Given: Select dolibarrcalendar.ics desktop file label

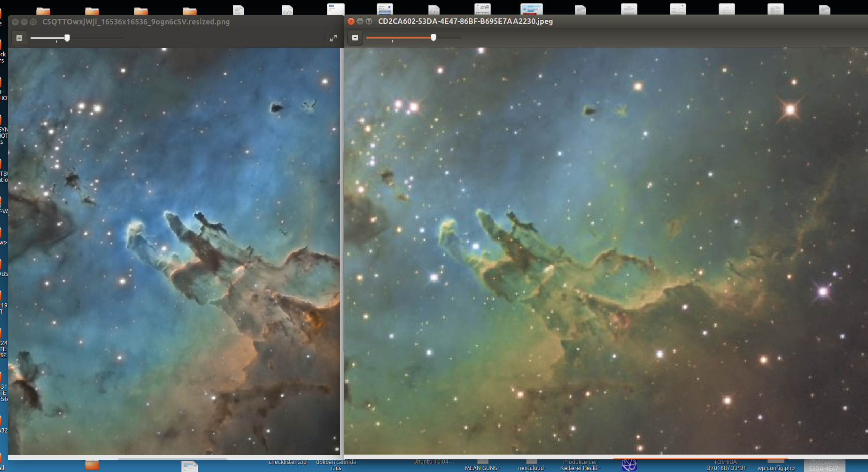Looking at the screenshot, I should pos(336,465).
